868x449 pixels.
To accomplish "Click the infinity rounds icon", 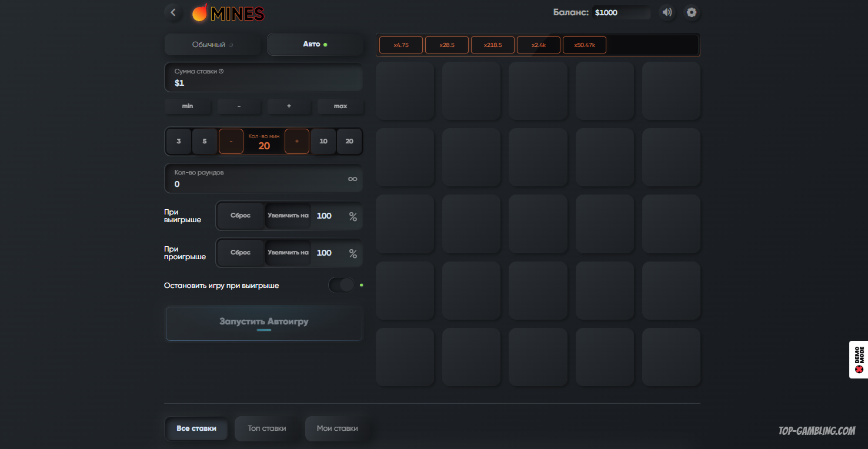I will (352, 179).
